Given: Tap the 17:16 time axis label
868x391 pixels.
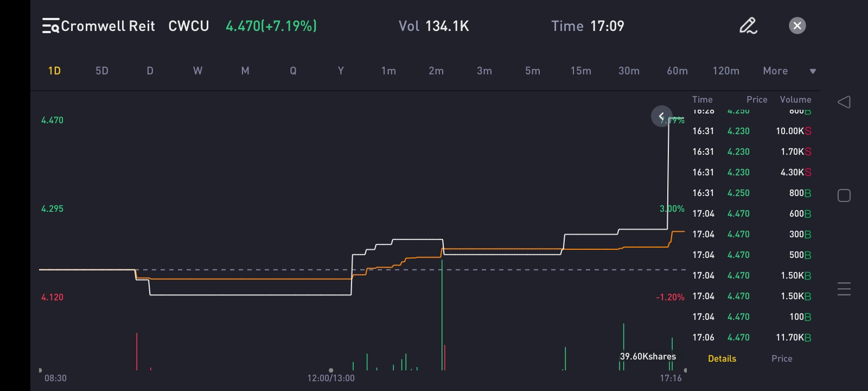Looking at the screenshot, I should tap(671, 378).
